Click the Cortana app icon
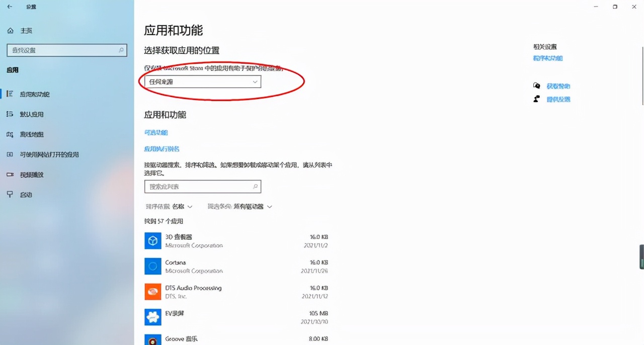This screenshot has width=644, height=345. tap(153, 266)
